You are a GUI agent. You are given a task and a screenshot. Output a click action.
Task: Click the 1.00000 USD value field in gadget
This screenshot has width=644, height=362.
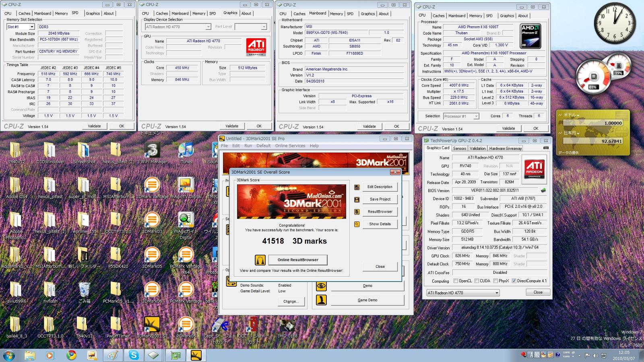point(593,123)
